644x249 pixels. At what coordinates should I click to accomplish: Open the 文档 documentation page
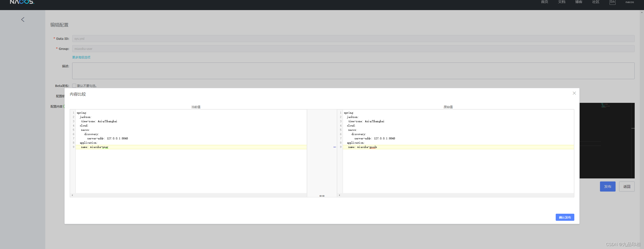pyautogui.click(x=561, y=2)
